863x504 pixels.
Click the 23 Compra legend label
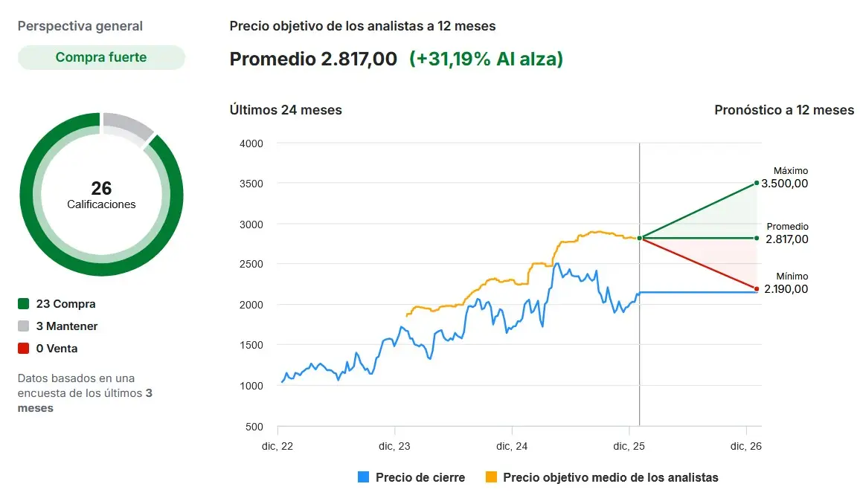tap(65, 303)
